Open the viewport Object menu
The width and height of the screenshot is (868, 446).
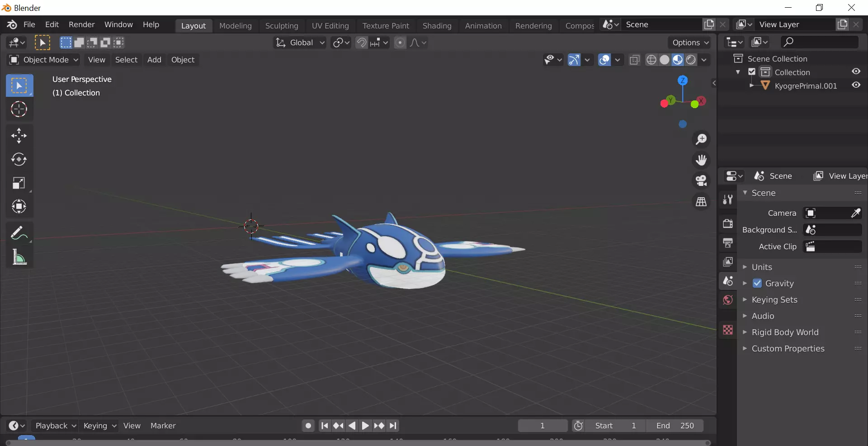[x=183, y=60]
